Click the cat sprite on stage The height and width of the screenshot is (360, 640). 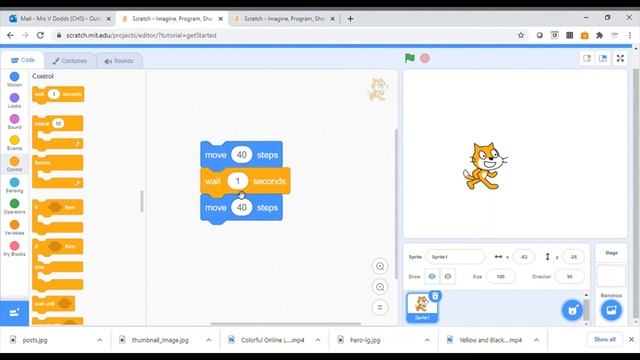click(x=485, y=166)
